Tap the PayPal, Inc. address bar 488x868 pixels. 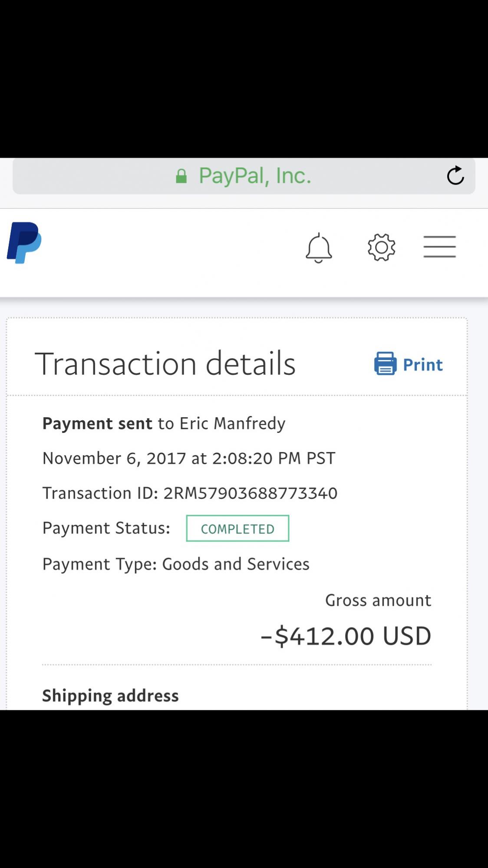coord(255,176)
